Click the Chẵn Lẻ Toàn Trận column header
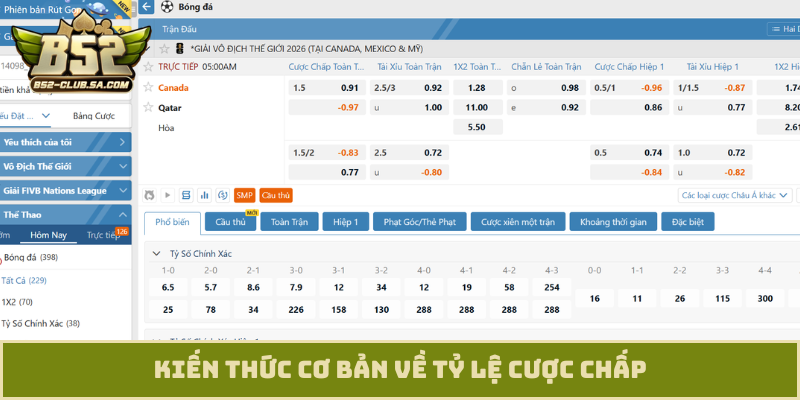Image resolution: width=800 pixels, height=400 pixels. [546, 67]
